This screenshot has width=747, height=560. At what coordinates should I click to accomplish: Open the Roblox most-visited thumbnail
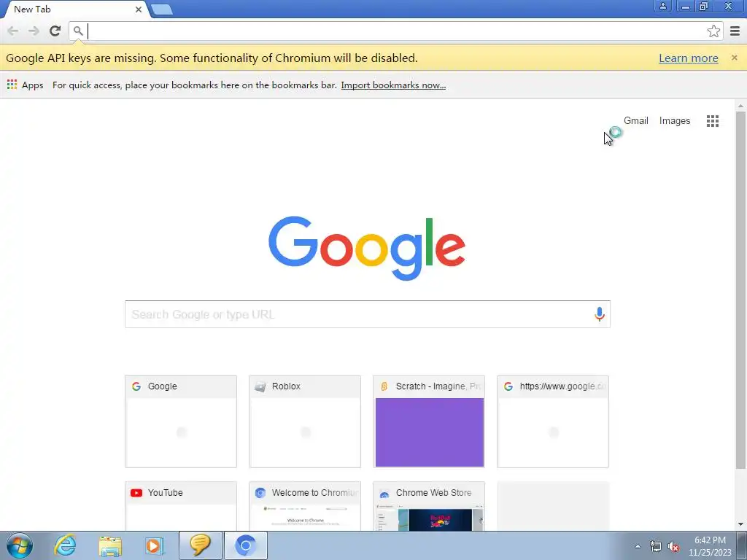305,421
